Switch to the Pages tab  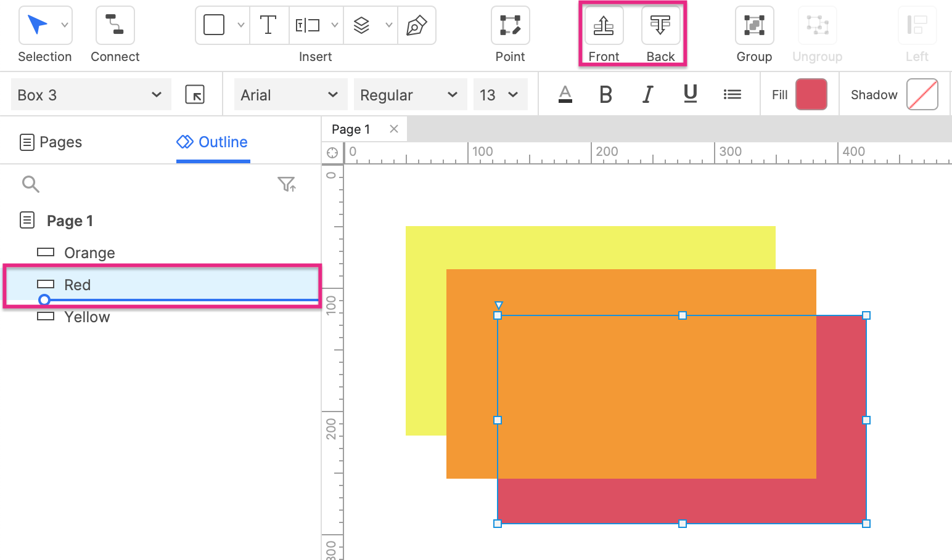coord(51,142)
